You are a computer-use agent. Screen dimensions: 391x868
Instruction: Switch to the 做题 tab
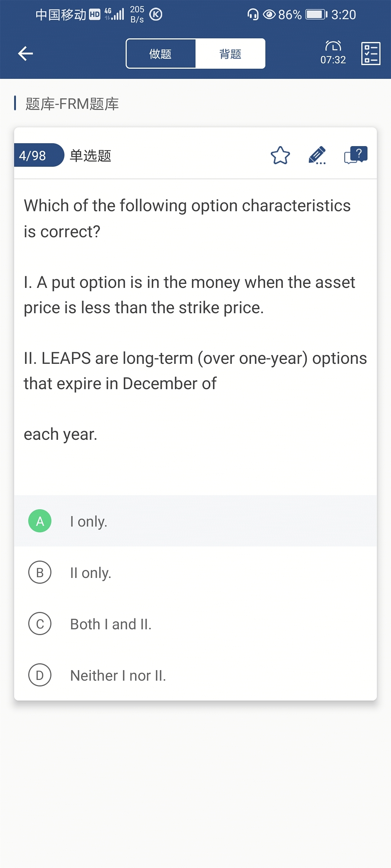pos(161,54)
